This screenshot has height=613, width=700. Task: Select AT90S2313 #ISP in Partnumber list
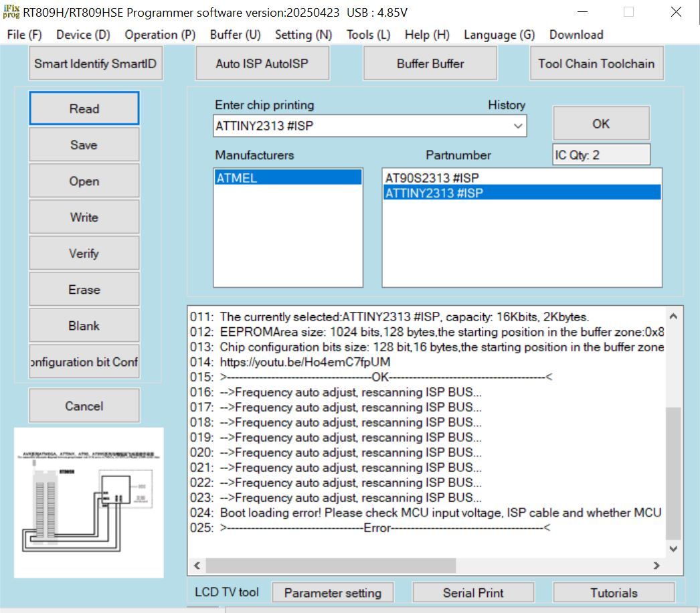(x=522, y=178)
